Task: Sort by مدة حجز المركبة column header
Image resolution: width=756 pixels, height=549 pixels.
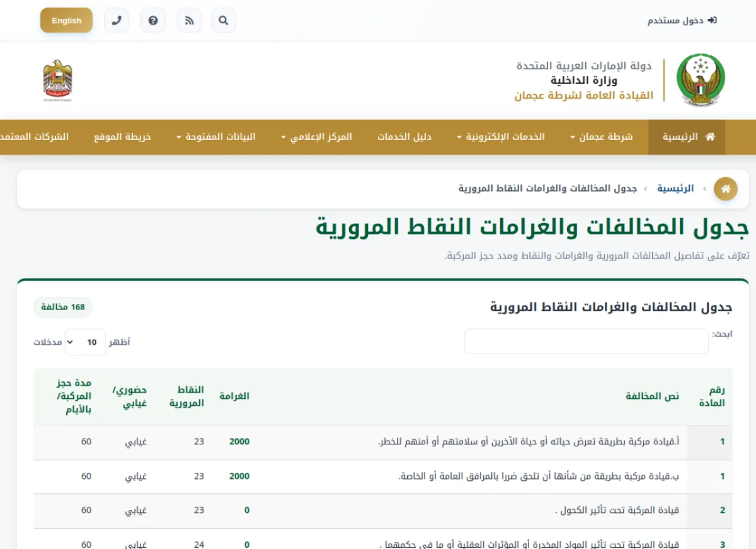Action: pyautogui.click(x=66, y=396)
